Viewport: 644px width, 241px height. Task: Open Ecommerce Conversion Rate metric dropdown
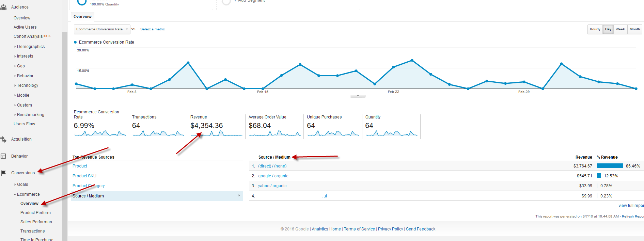[102, 29]
